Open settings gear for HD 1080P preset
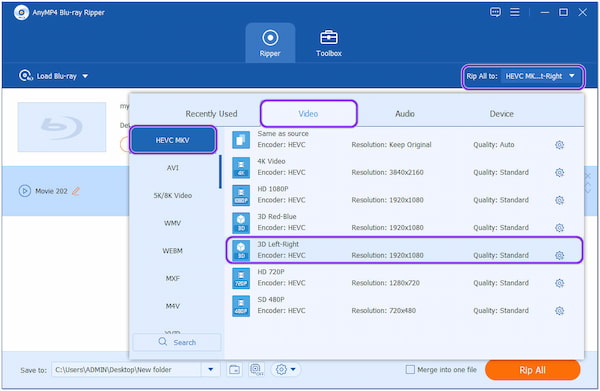The height and width of the screenshot is (391, 600). click(559, 200)
